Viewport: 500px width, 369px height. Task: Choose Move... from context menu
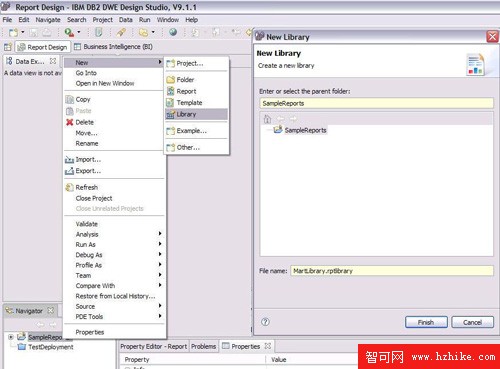86,133
